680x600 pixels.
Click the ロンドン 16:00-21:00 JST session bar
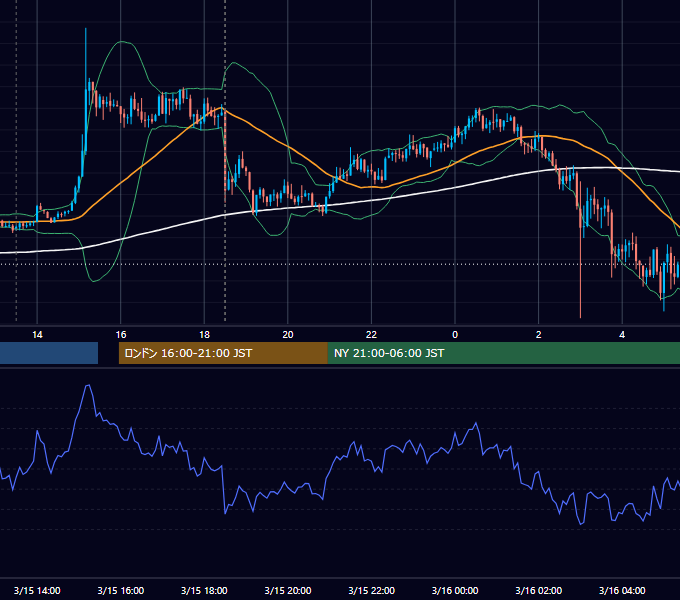[223, 353]
